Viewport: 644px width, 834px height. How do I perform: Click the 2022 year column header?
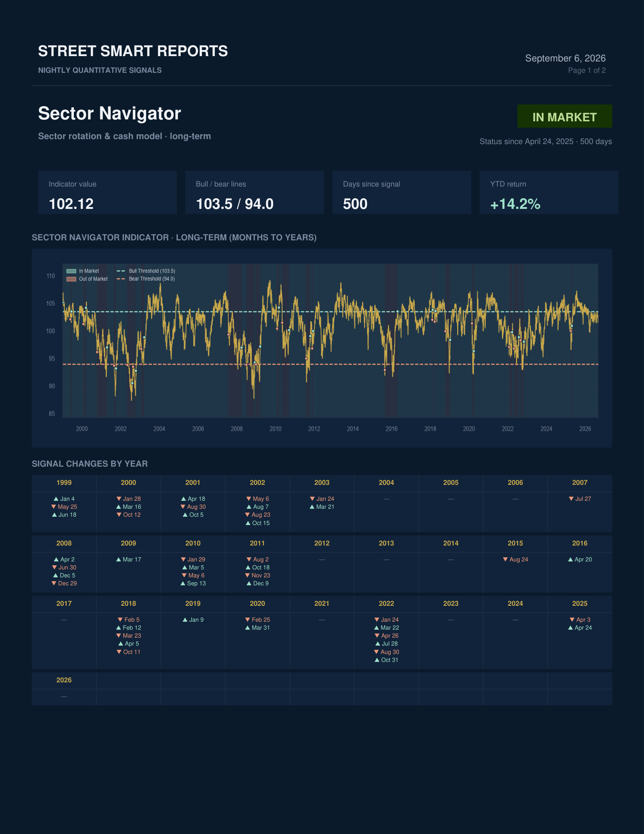(x=386, y=604)
